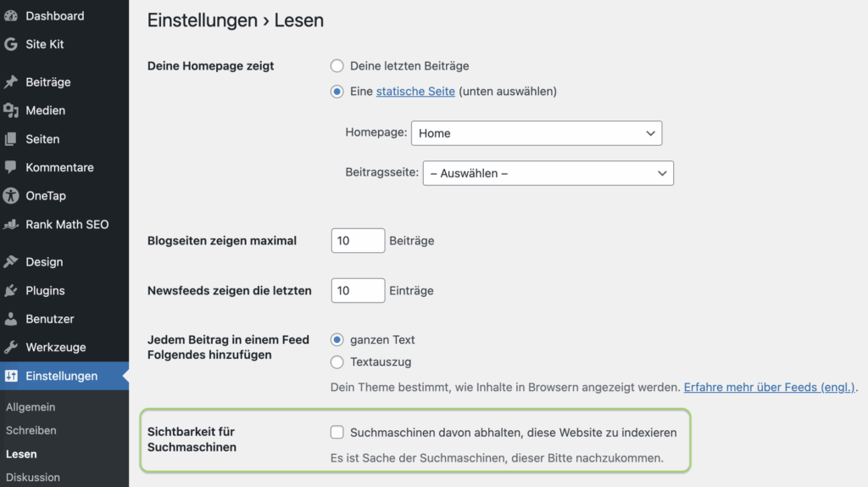Expand the Beitragsseite dropdown
Screen dimensions: 868x487
(548, 173)
